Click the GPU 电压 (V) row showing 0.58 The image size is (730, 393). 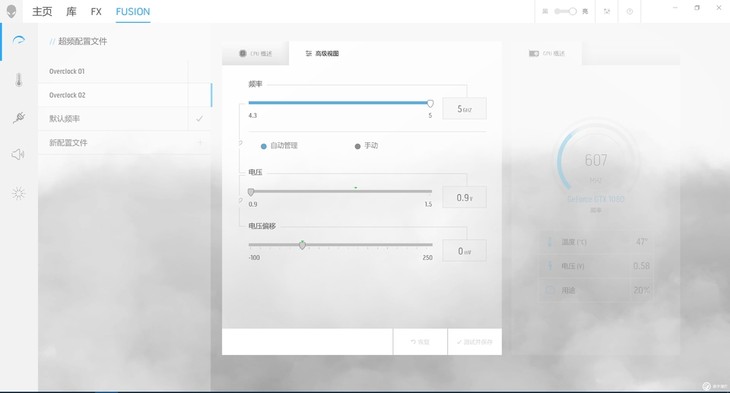596,266
